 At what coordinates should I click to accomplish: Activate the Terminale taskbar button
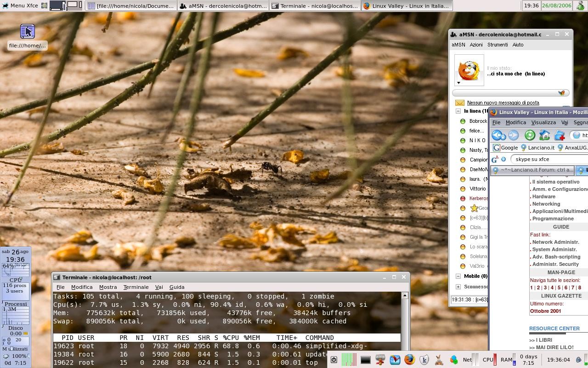(x=315, y=6)
